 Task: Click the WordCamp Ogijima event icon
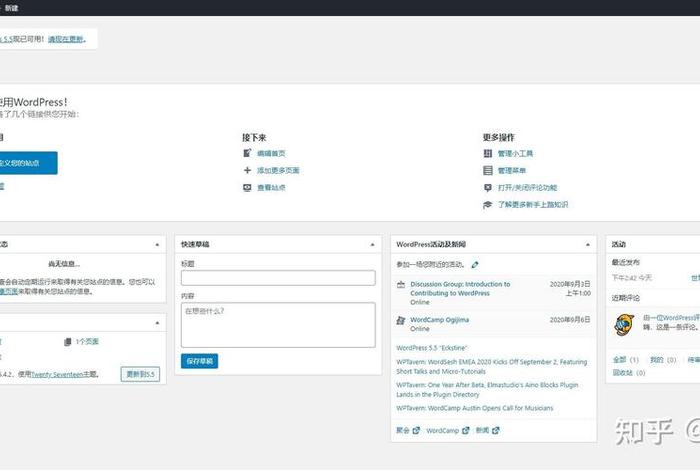[401, 320]
